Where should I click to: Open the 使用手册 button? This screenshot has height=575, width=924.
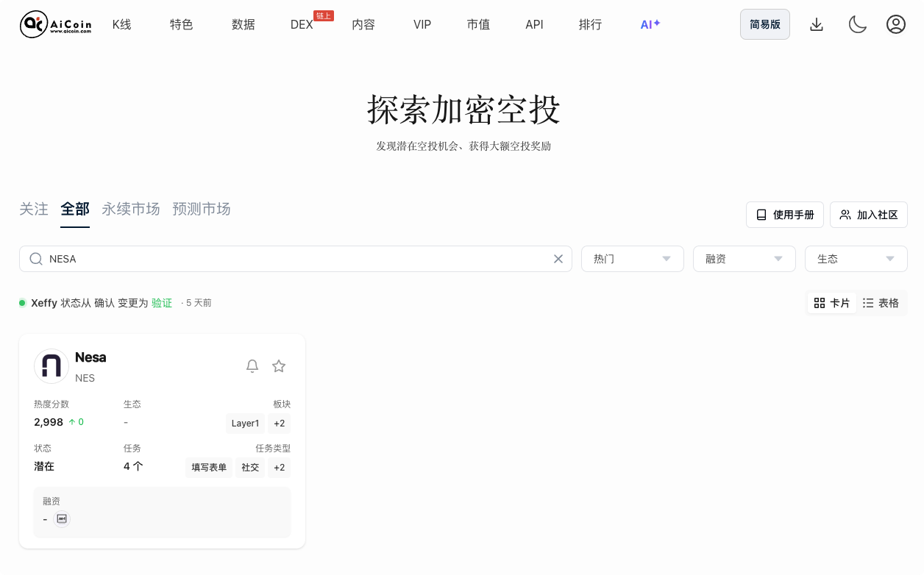click(x=785, y=215)
